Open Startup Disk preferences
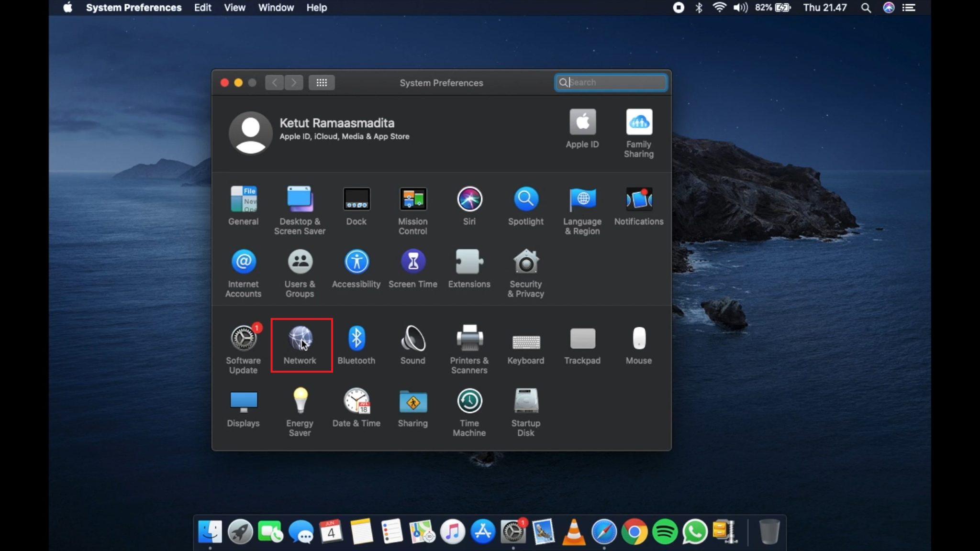The height and width of the screenshot is (551, 980). coord(526,412)
